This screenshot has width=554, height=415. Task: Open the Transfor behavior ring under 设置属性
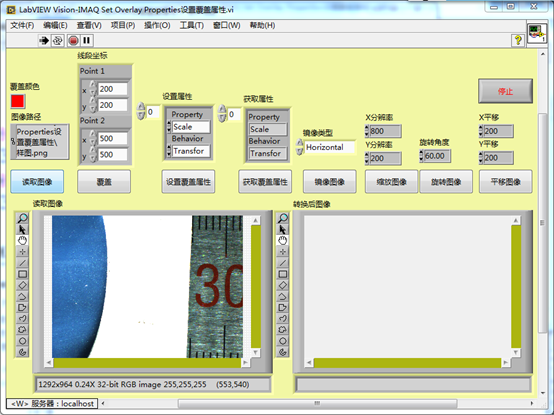coord(191,151)
